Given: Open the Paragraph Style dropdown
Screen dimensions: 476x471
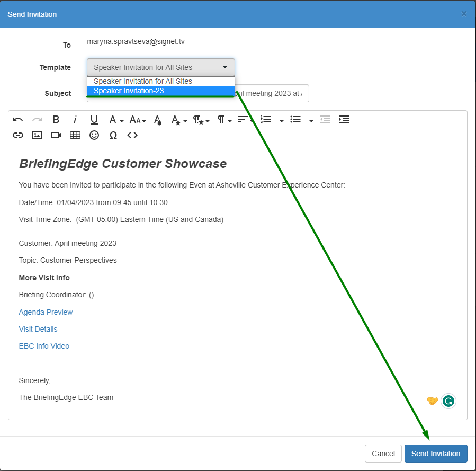Looking at the screenshot, I should [201, 120].
